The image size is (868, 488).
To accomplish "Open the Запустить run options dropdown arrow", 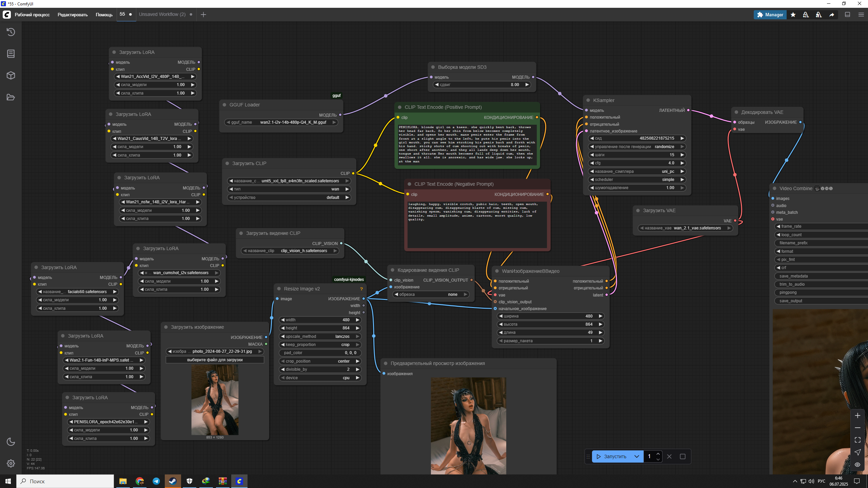I will (x=636, y=456).
